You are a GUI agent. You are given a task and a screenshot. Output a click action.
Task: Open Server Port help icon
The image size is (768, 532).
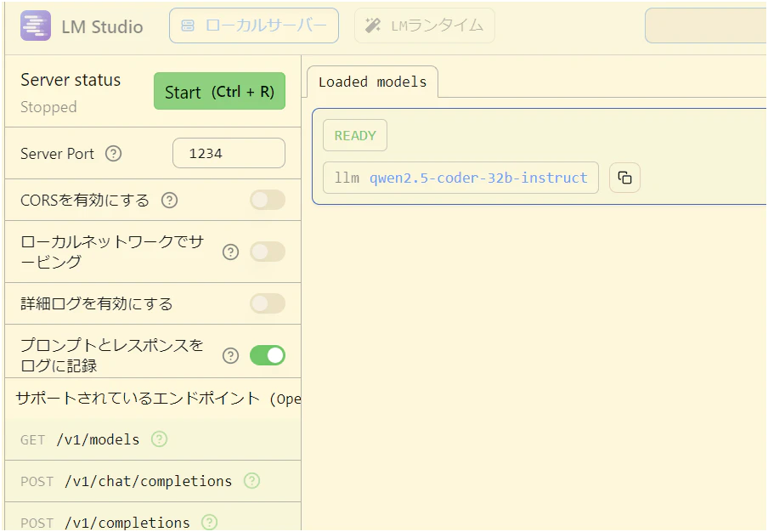114,154
